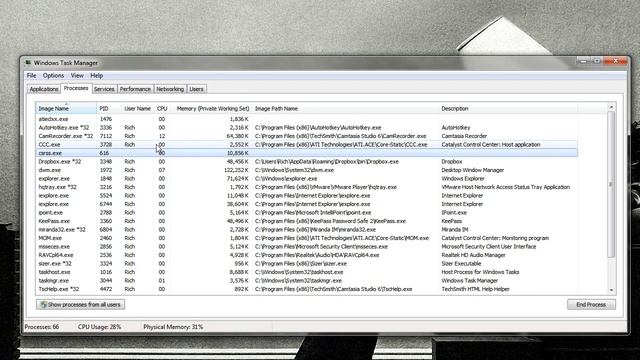Select the dwm.exe process
The width and height of the screenshot is (640, 360).
(307, 170)
